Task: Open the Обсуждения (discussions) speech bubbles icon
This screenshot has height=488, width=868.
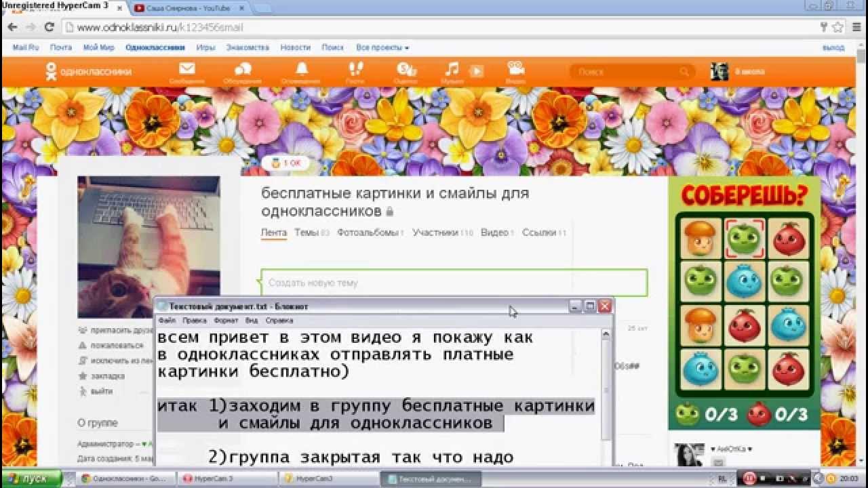Action: (x=243, y=68)
